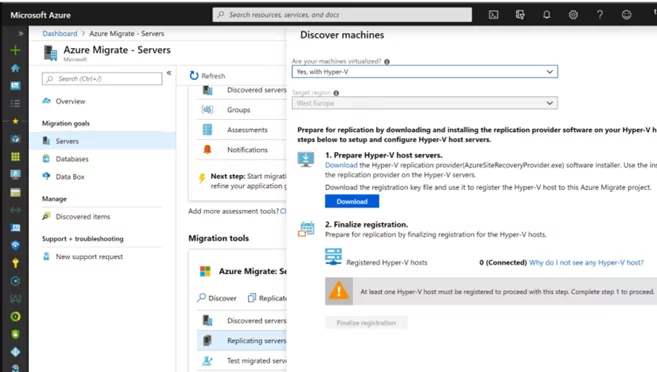Screen dimensions: 657x372
Task: Click the directory and subscription filter icon
Action: tap(520, 15)
